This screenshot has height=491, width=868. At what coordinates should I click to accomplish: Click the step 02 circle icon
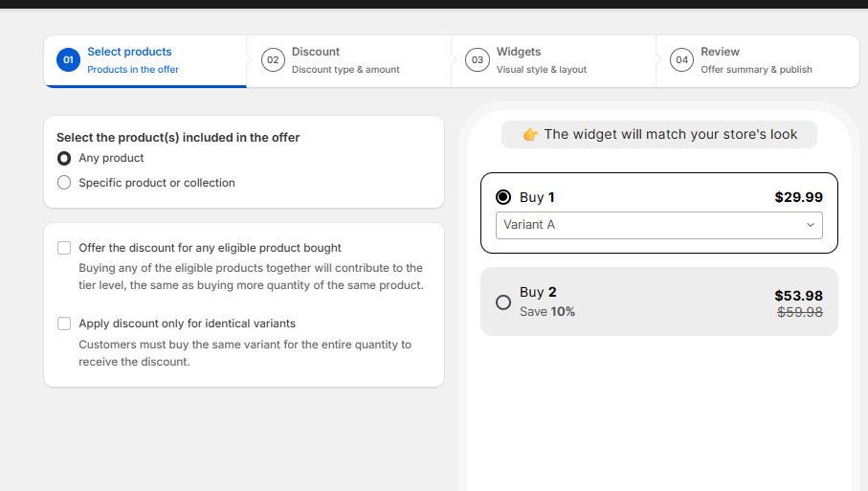pyautogui.click(x=273, y=60)
